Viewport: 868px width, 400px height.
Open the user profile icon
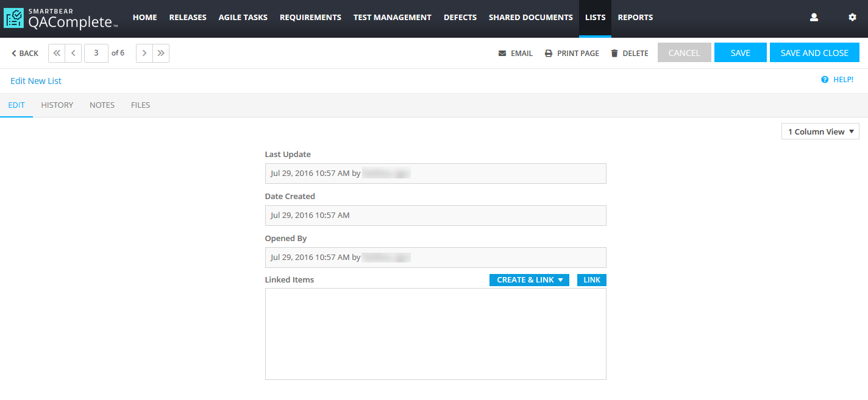[x=814, y=18]
